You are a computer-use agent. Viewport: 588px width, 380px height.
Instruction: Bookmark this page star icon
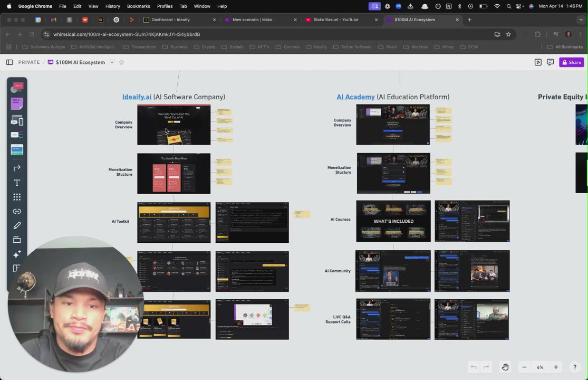point(508,34)
